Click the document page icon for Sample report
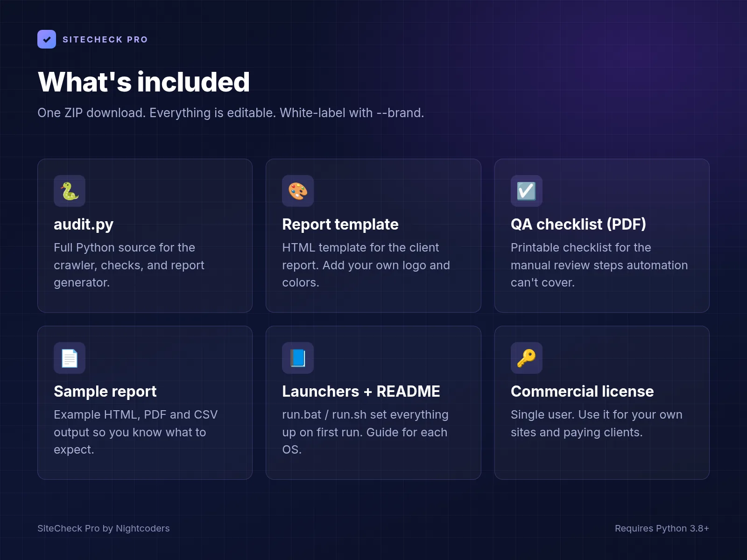Viewport: 747px width, 560px height. tap(70, 358)
